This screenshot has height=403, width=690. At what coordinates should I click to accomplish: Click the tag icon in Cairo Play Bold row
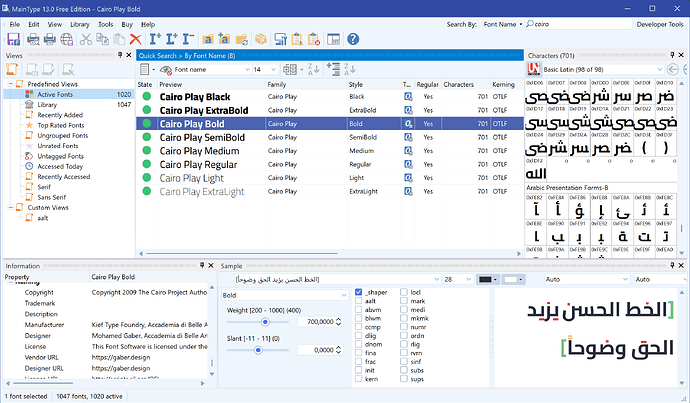408,123
